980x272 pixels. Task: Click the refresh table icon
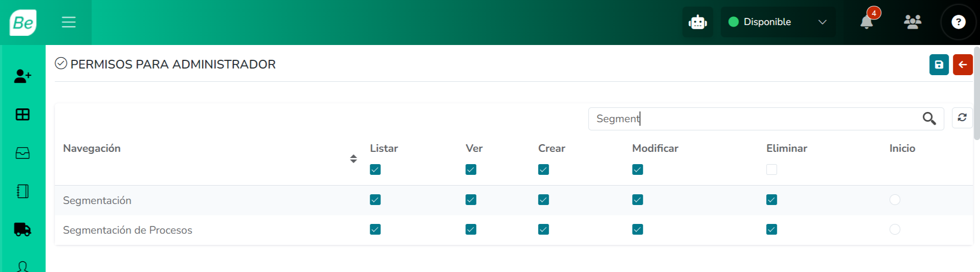[962, 118]
